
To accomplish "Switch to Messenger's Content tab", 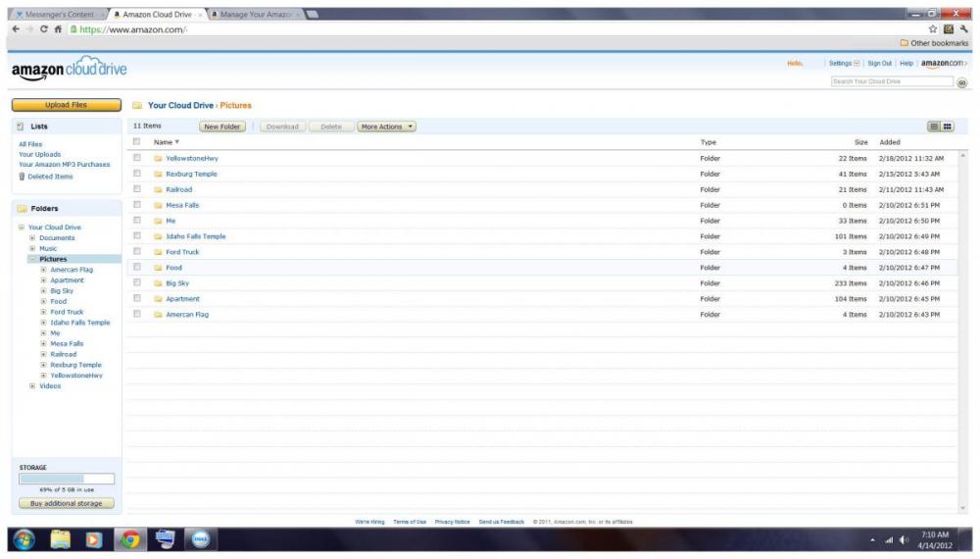I will click(x=59, y=15).
